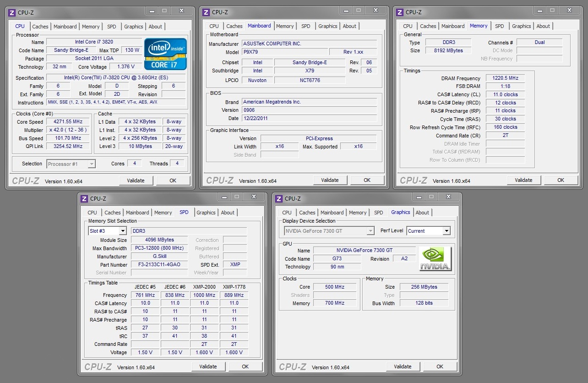Click the Max Bandwidth "PC3-12800 (800 MHz)"

(159, 248)
